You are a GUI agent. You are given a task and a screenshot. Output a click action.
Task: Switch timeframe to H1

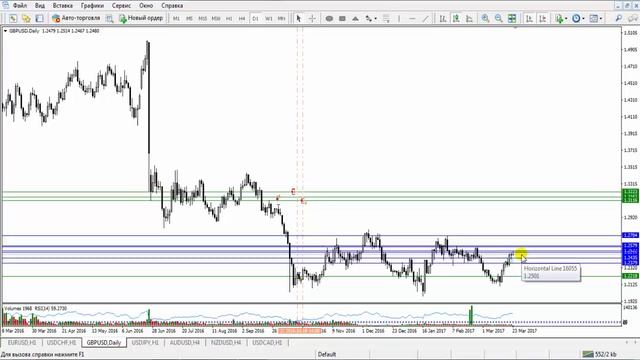[229, 18]
